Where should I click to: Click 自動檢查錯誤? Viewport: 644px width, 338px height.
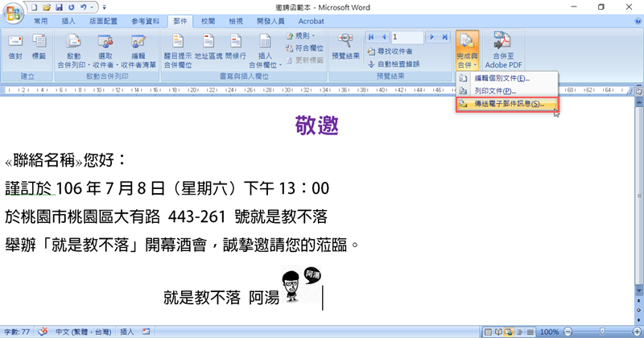[x=394, y=64]
